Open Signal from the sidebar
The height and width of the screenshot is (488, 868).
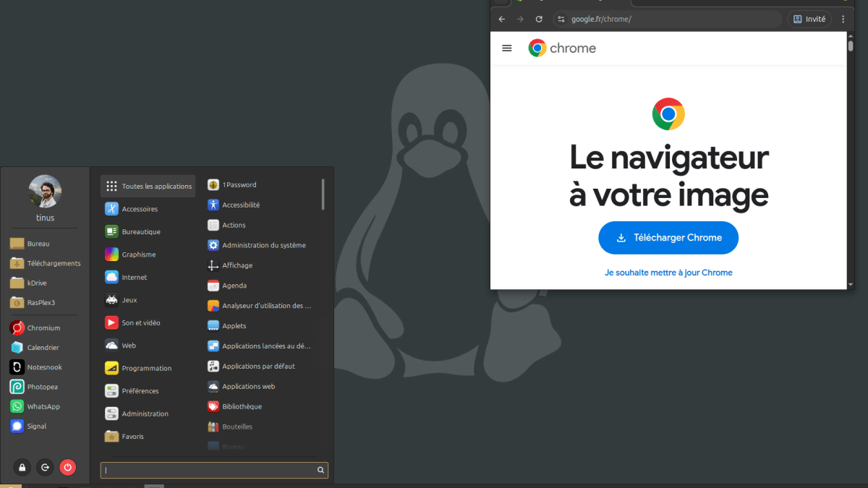(36, 427)
